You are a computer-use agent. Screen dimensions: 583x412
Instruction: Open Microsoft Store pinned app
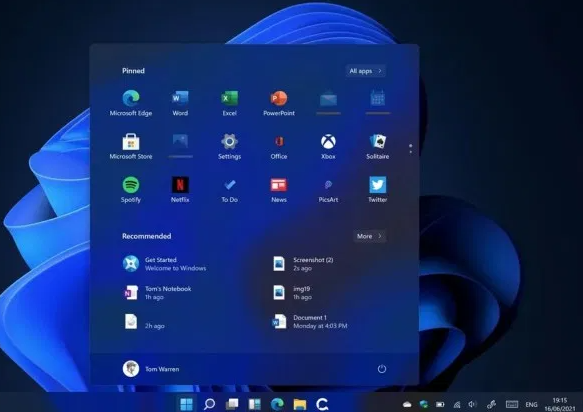coord(131,147)
